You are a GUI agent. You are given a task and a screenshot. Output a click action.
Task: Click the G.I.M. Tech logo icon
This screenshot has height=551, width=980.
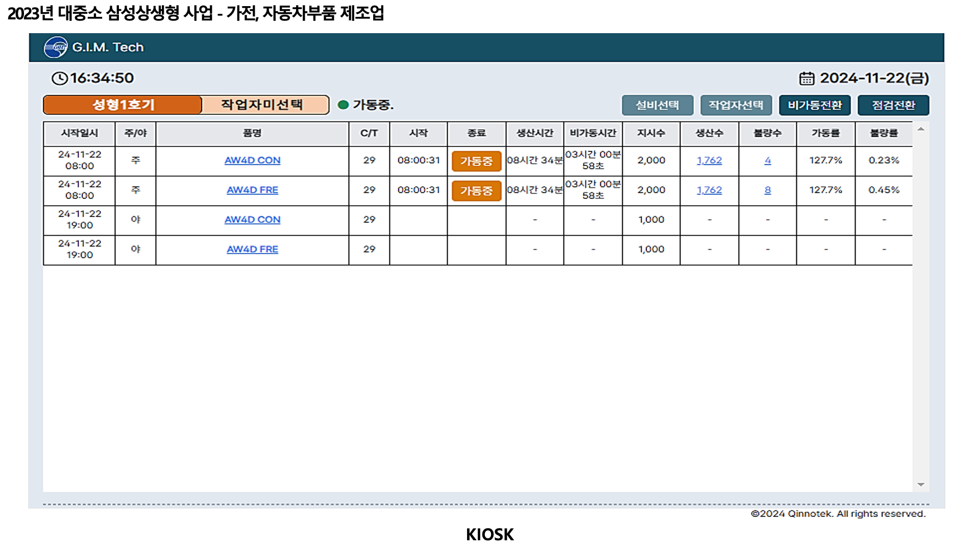coord(56,47)
